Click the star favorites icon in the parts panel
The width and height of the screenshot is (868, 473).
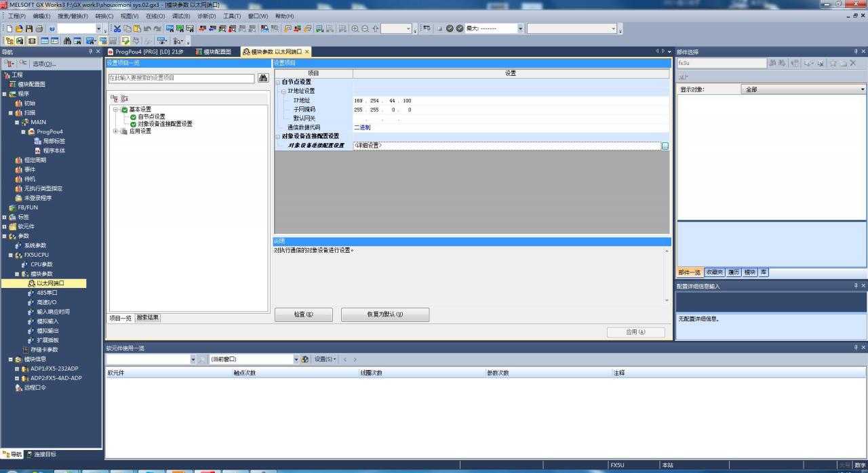(x=833, y=63)
